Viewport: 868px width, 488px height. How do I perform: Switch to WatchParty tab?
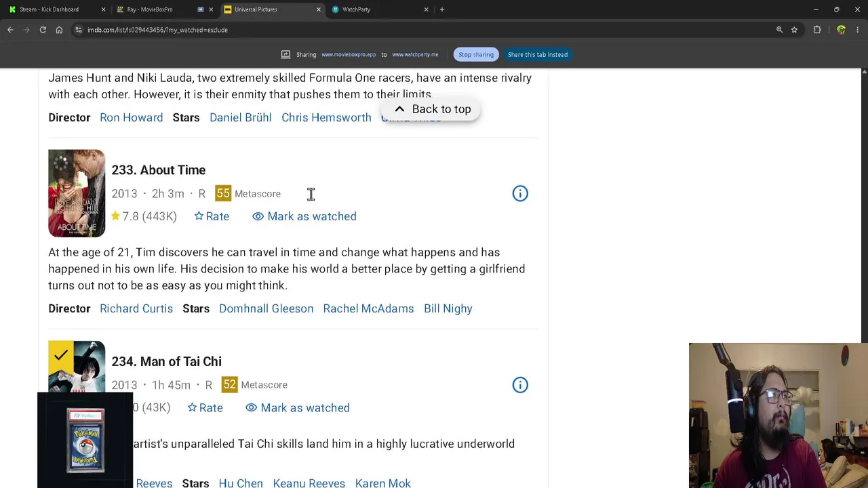378,9
